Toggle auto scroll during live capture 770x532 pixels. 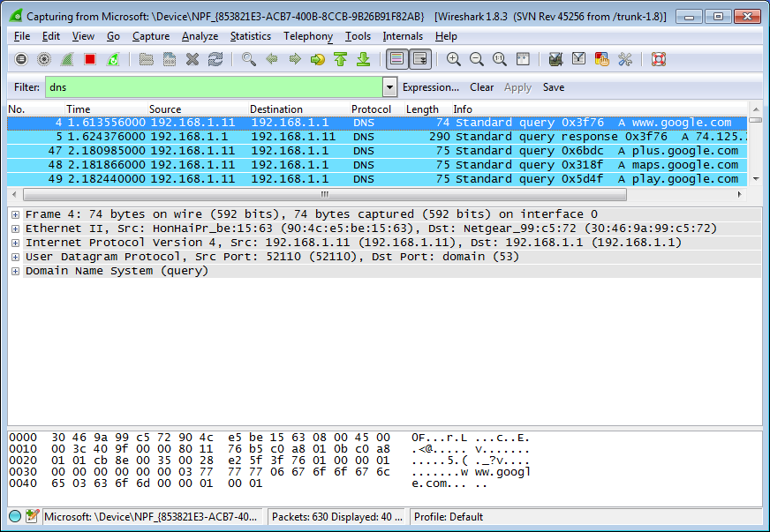click(x=420, y=59)
